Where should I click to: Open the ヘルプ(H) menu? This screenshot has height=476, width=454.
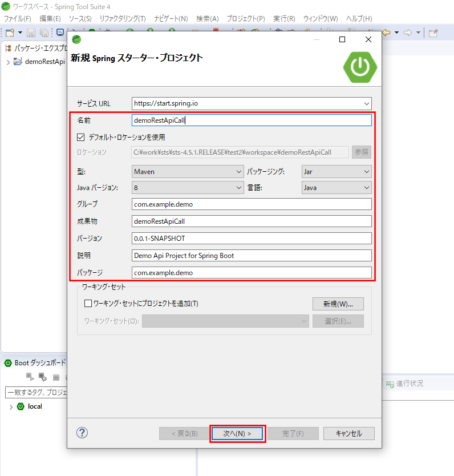[359, 19]
